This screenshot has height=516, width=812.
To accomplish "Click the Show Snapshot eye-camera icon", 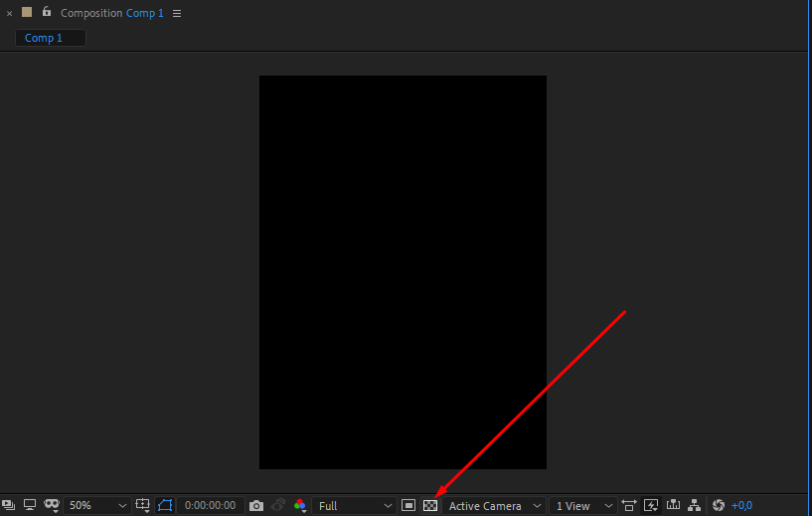I will point(278,505).
